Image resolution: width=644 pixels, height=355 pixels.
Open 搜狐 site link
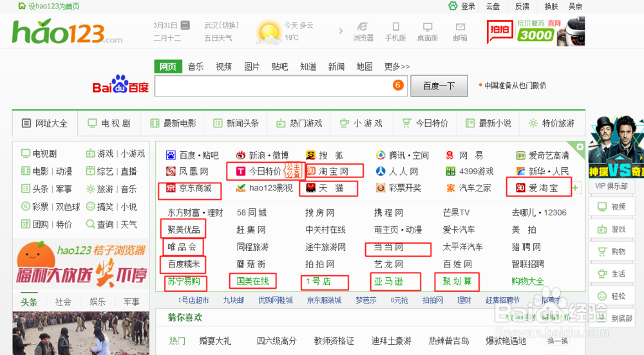[x=325, y=156]
